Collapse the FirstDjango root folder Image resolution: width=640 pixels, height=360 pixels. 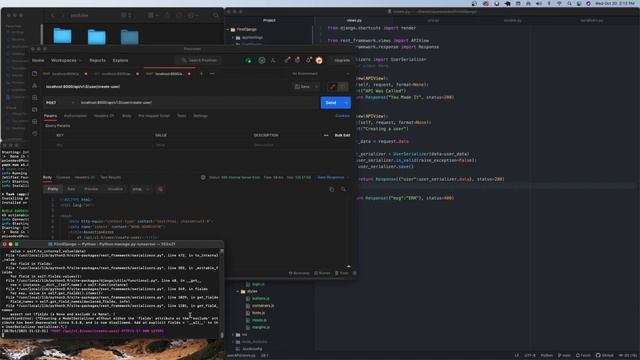click(x=228, y=29)
